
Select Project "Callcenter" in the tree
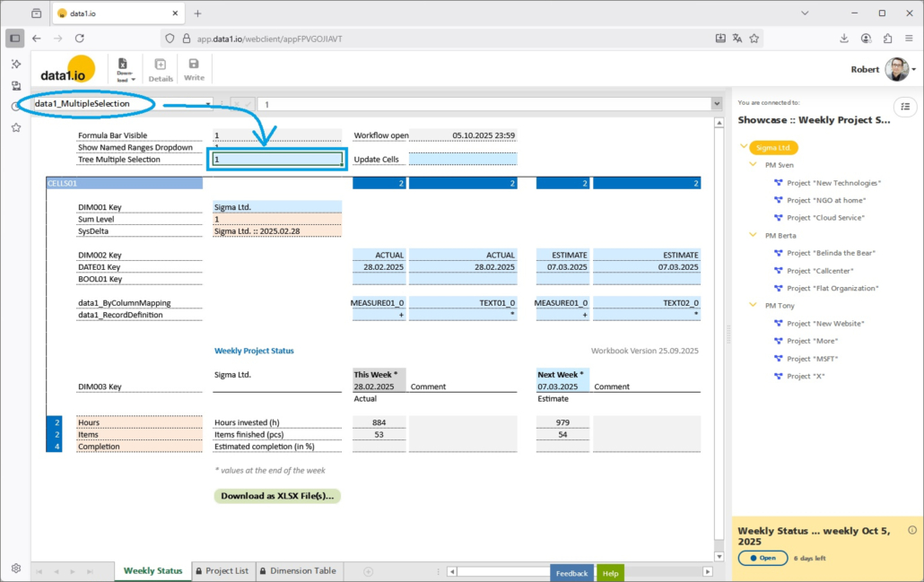click(x=819, y=270)
